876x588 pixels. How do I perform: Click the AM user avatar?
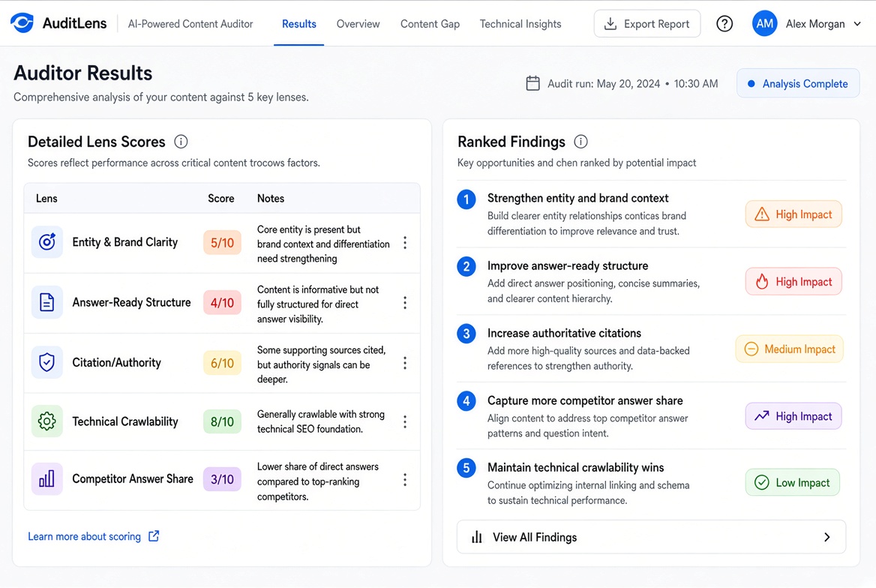click(764, 23)
